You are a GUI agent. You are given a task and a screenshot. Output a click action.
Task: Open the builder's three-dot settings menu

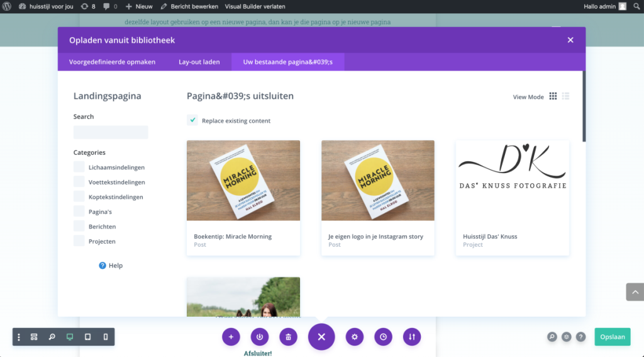(x=18, y=337)
